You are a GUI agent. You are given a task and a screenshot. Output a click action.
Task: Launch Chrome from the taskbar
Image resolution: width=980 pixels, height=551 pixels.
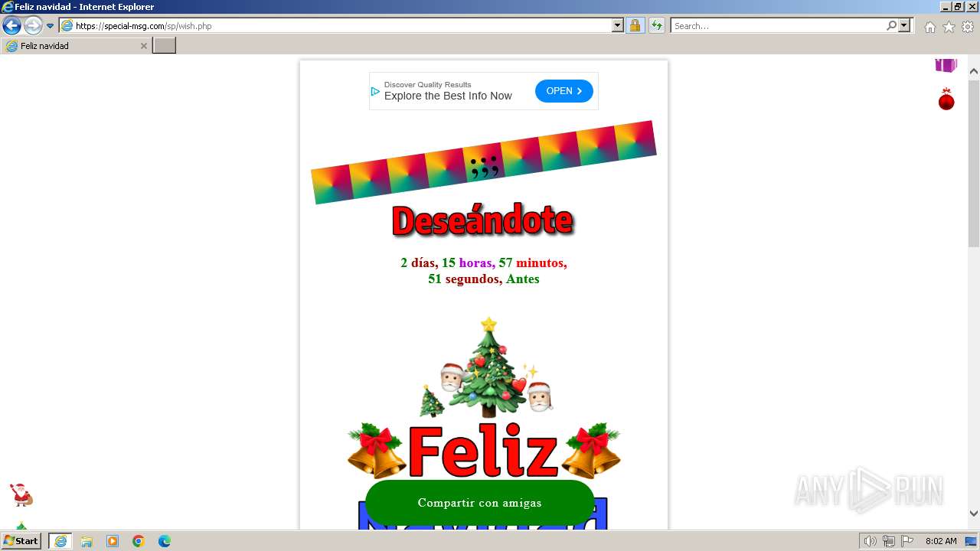(139, 541)
